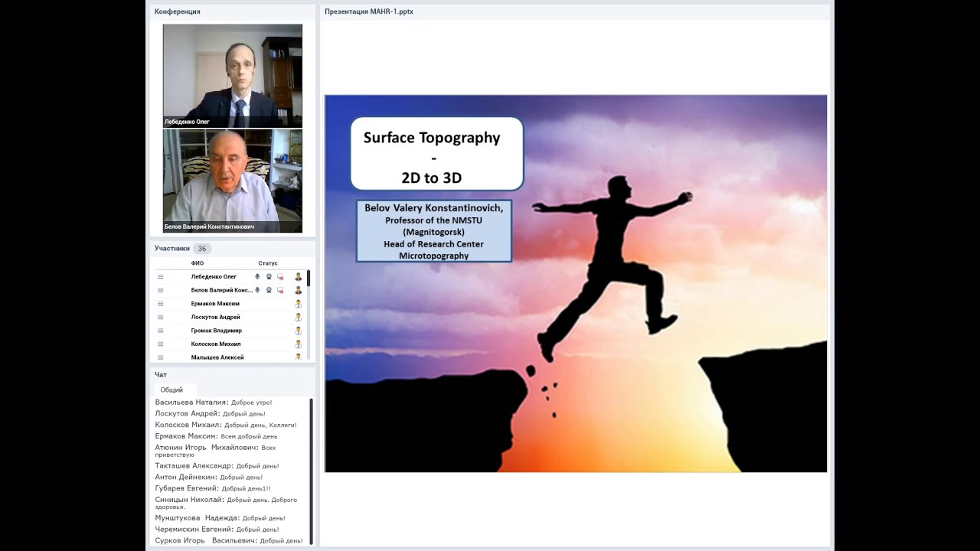The width and height of the screenshot is (980, 551).
Task: Click chat message from Мунштукова Надежда
Action: [x=220, y=518]
